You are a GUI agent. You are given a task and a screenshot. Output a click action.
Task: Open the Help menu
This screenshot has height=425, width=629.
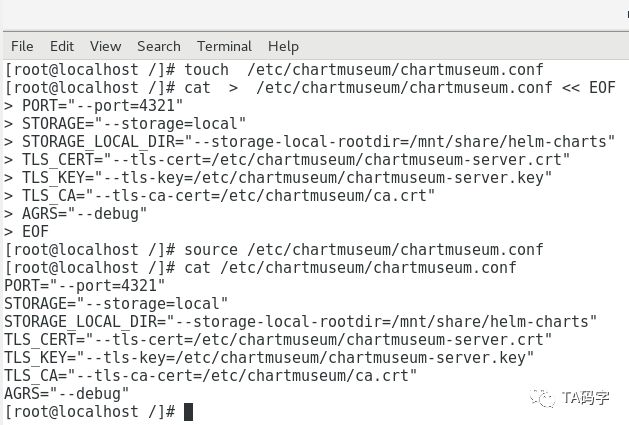[x=283, y=47]
